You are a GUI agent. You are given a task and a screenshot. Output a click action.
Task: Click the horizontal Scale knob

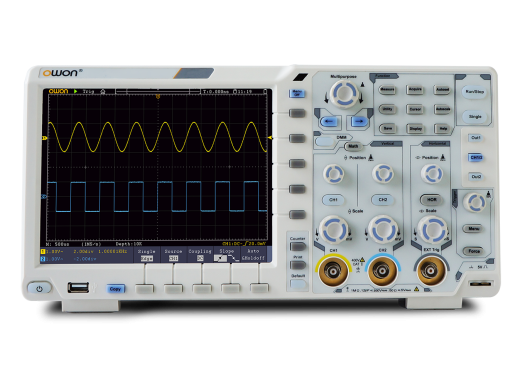432,229
